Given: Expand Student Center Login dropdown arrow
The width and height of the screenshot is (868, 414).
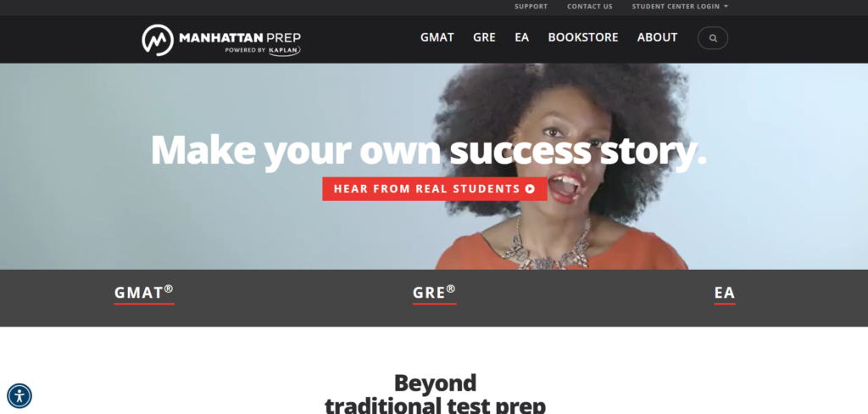Looking at the screenshot, I should pos(726,7).
